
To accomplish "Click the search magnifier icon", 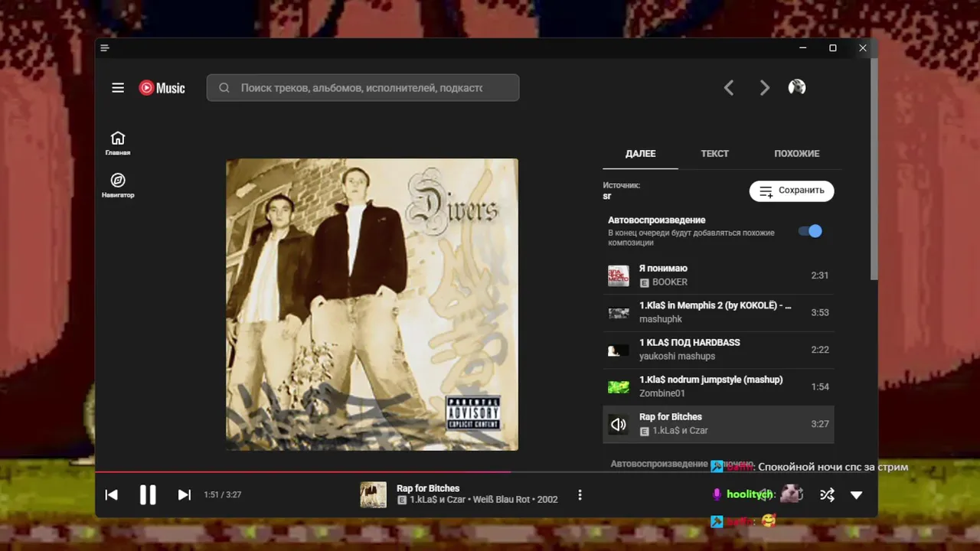I will (224, 88).
